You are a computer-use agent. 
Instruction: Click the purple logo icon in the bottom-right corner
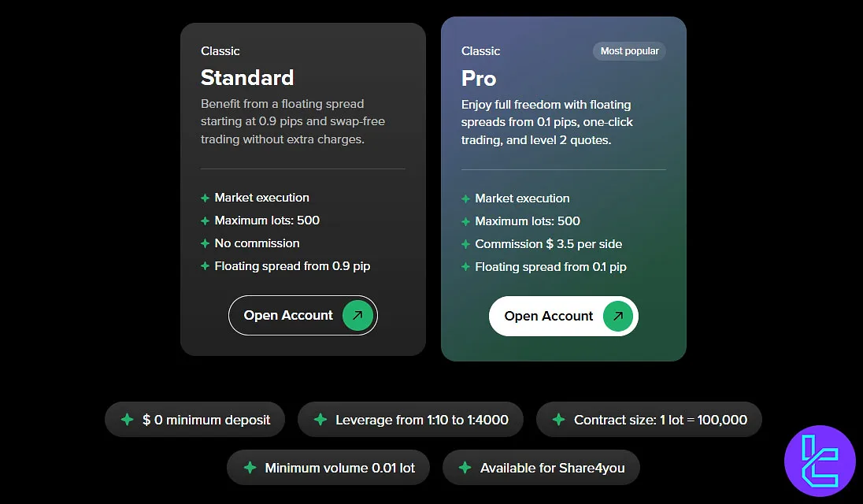(x=820, y=461)
